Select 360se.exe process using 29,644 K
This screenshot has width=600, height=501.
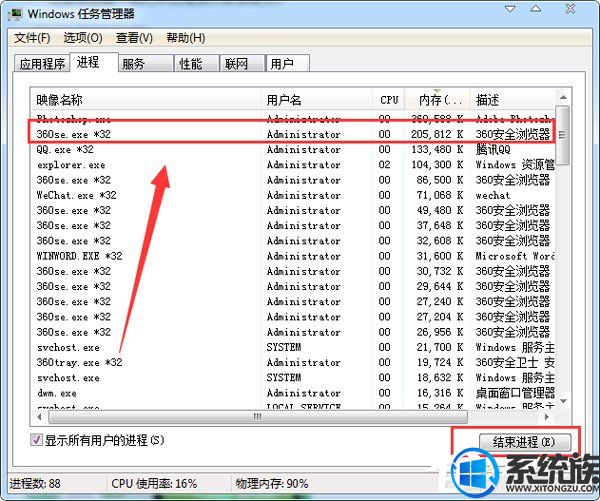tap(293, 286)
